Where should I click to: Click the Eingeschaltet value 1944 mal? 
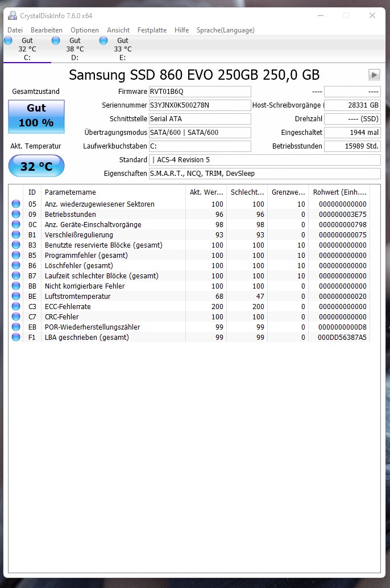coord(352,133)
